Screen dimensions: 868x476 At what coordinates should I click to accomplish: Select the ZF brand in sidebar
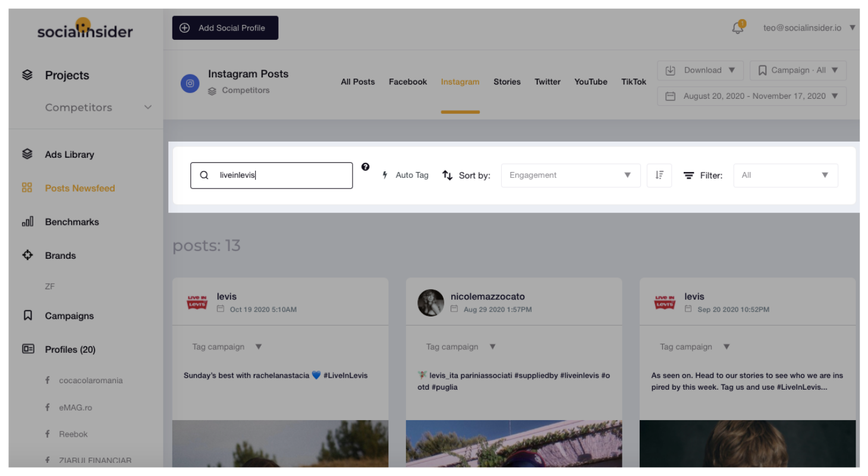coord(50,286)
